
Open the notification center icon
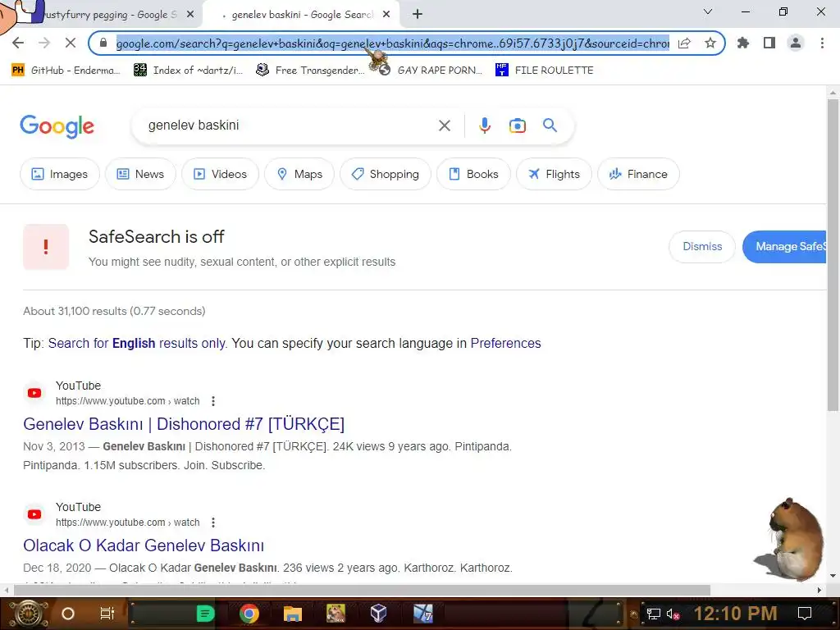coord(804,614)
